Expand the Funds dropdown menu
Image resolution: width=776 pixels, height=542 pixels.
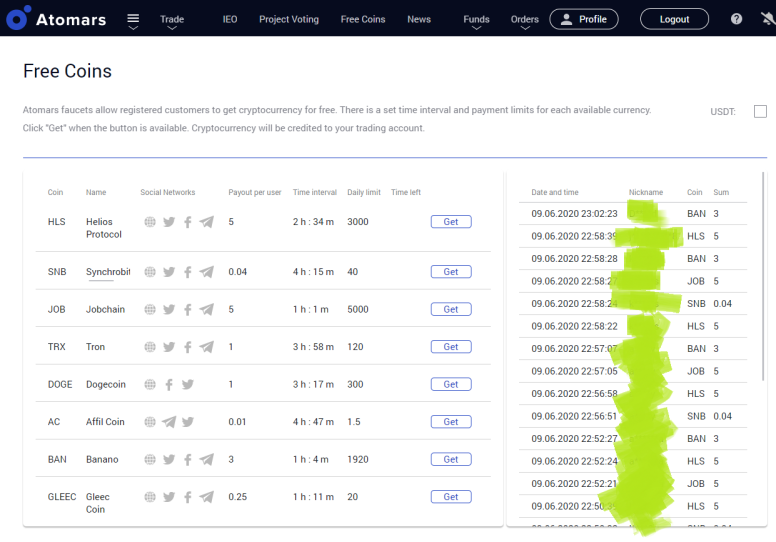point(476,21)
